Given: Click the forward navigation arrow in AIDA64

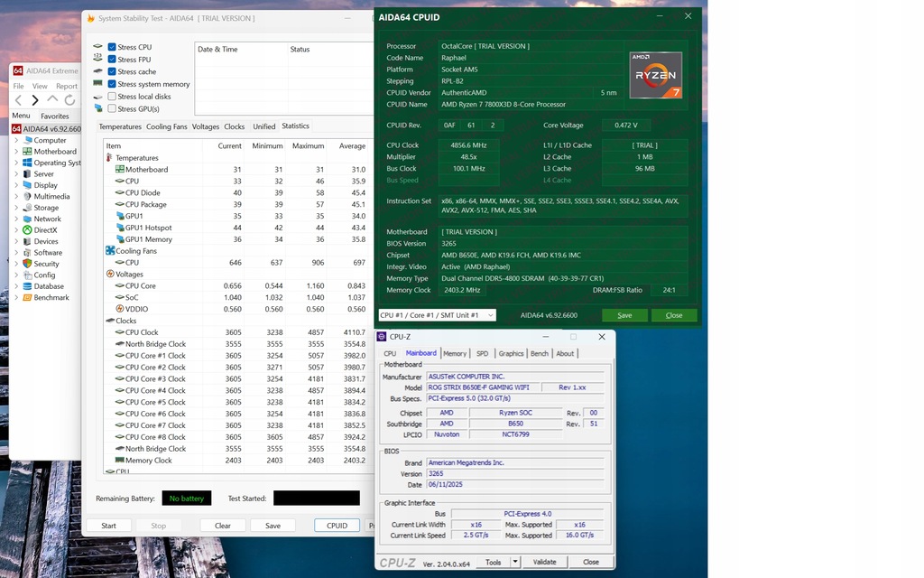Looking at the screenshot, I should point(35,99).
